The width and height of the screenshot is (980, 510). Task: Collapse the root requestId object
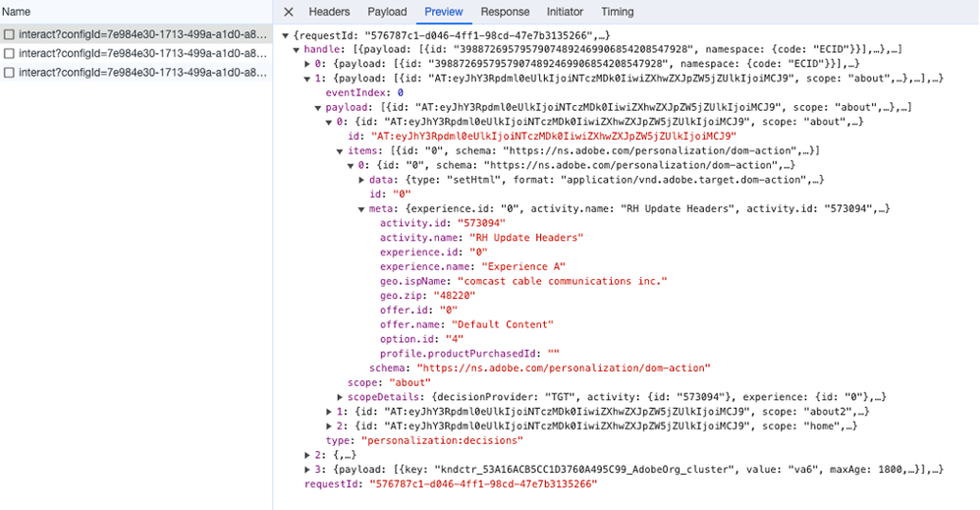[x=286, y=35]
